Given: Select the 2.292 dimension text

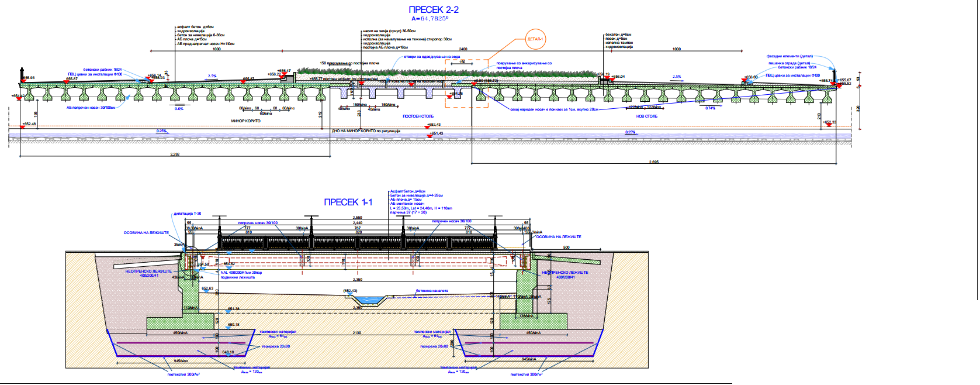Looking at the screenshot, I should coord(175,154).
